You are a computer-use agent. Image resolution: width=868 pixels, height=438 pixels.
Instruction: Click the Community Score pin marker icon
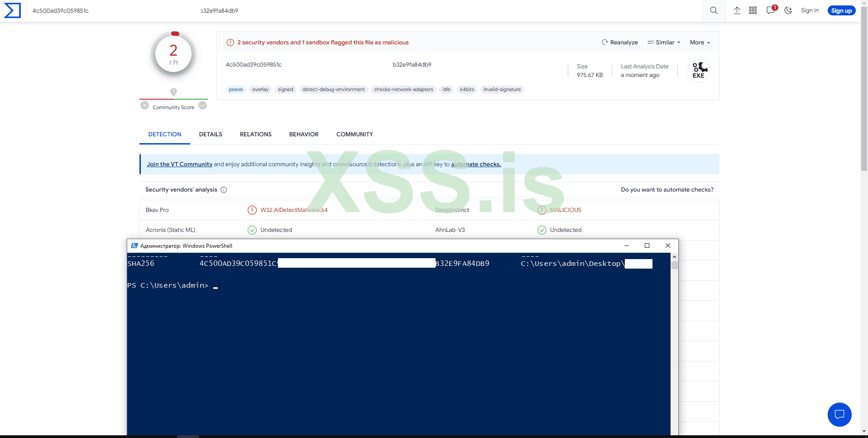click(x=173, y=92)
